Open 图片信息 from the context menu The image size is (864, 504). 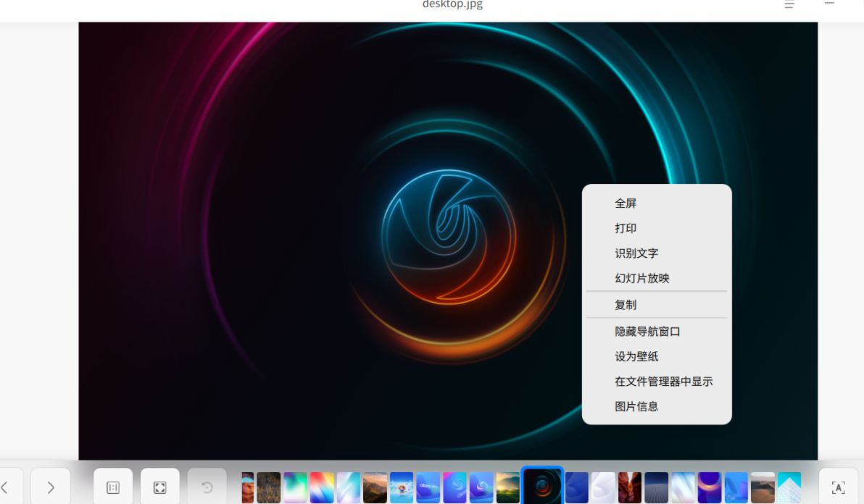pos(657,407)
